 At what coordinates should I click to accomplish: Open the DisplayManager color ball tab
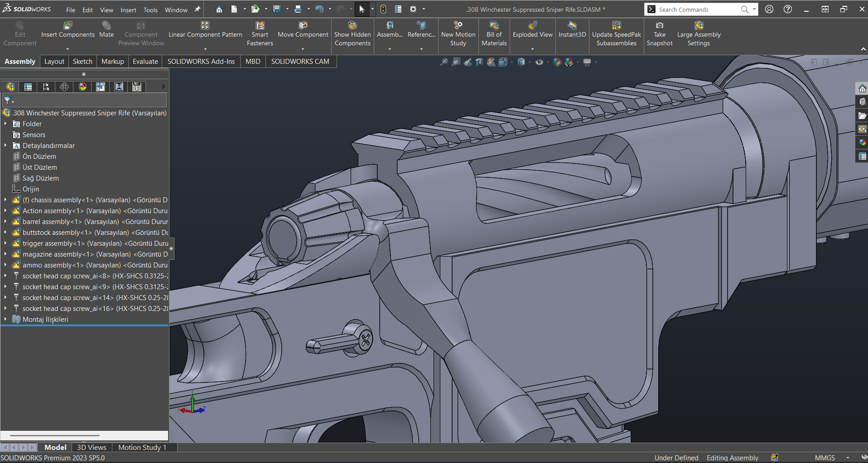click(82, 87)
